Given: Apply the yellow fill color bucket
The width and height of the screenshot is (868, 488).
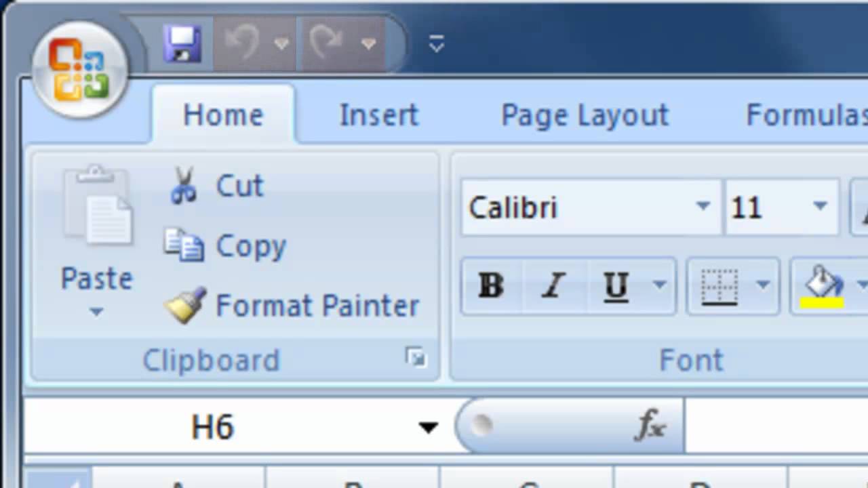Looking at the screenshot, I should (x=822, y=285).
